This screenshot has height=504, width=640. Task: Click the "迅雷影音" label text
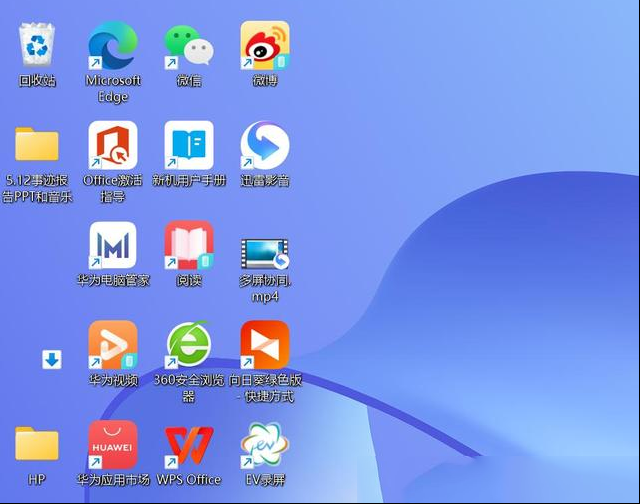[x=265, y=180]
